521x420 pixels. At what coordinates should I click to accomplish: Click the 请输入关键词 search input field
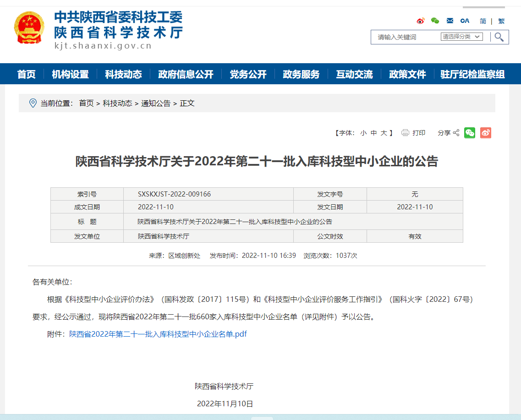pyautogui.click(x=406, y=37)
